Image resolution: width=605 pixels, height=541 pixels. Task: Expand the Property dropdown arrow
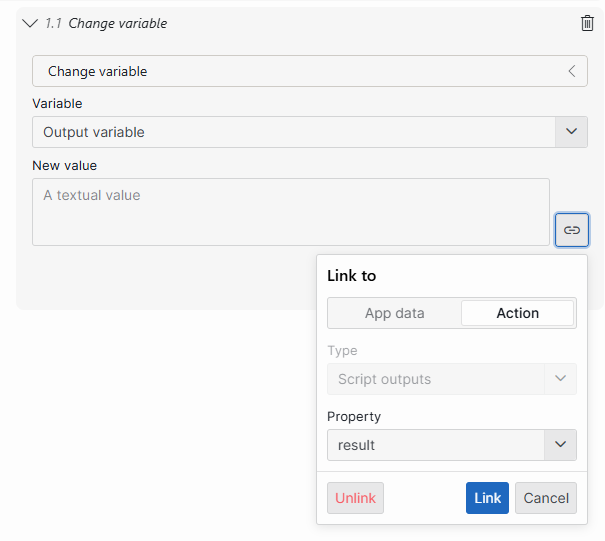560,445
